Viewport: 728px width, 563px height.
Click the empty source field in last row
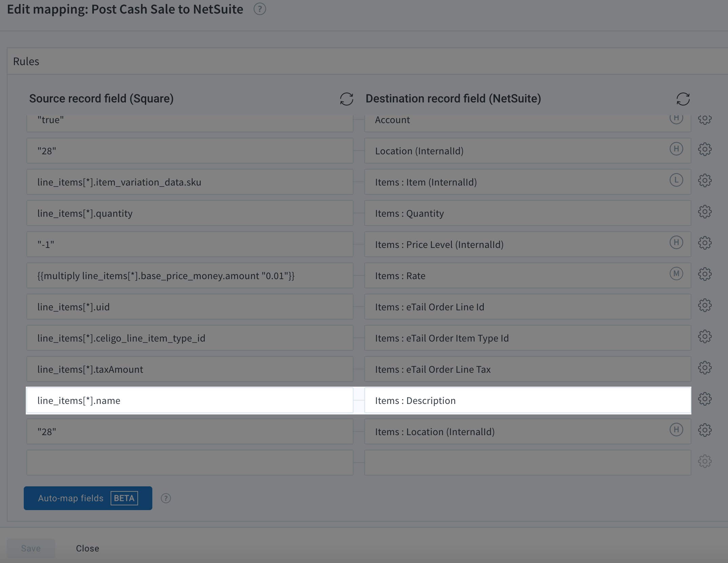(x=190, y=463)
